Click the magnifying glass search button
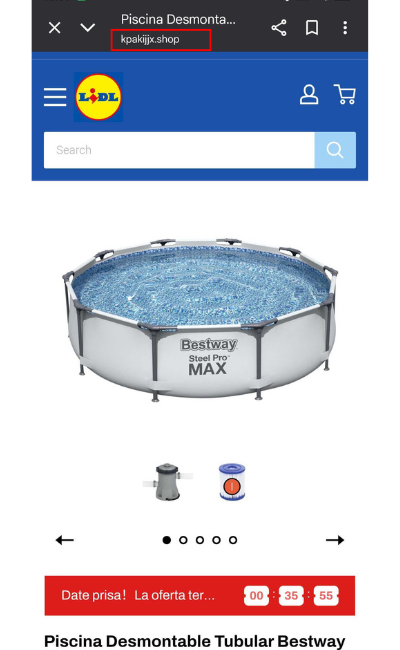 pos(335,150)
